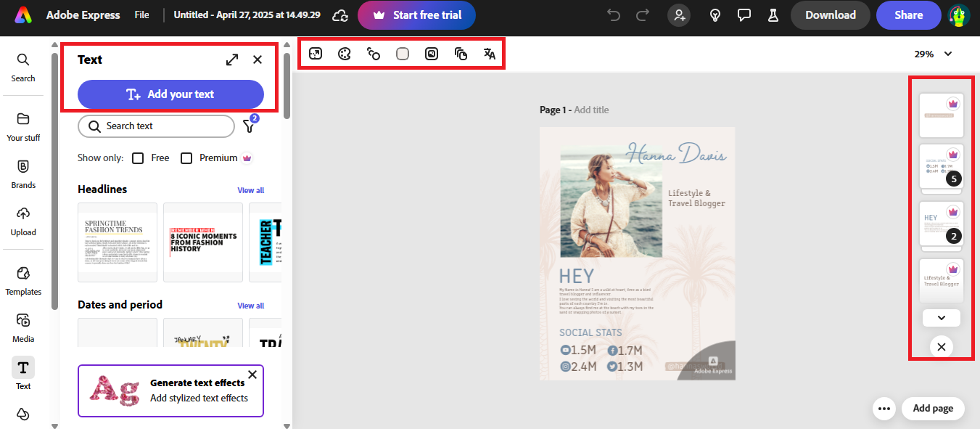Click the Download button
Image resolution: width=980 pixels, height=429 pixels.
click(x=830, y=15)
